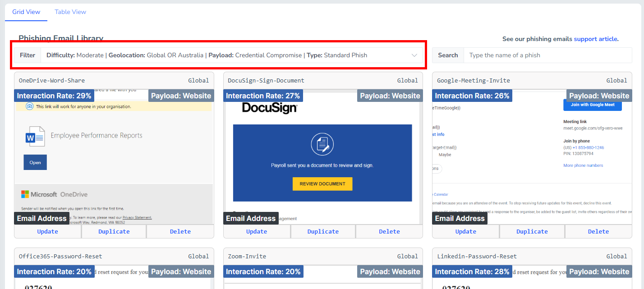Click the Open button in the OneDrive preview

pyautogui.click(x=35, y=162)
